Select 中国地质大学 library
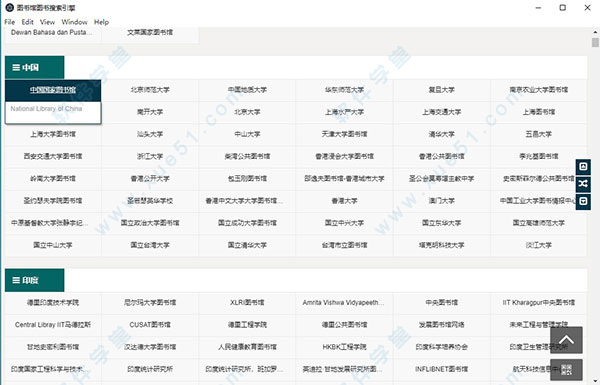 coord(247,90)
